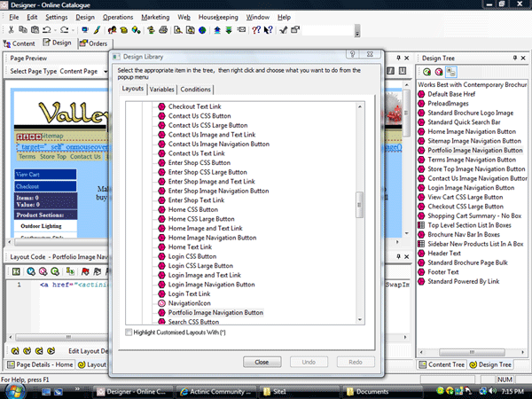Switch to the Content Tree tab
Screen dimensions: 532x399
(444, 364)
